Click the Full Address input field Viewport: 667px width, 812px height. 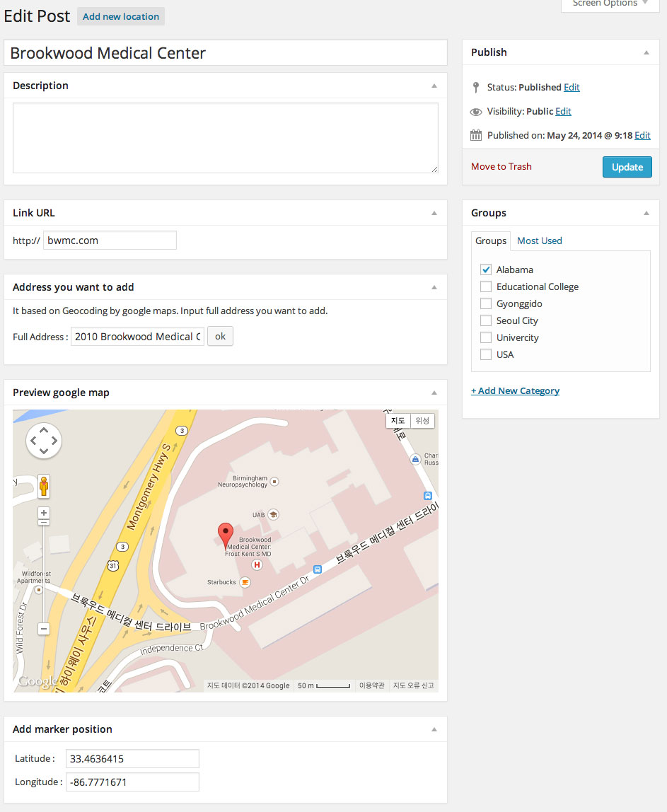tap(138, 337)
